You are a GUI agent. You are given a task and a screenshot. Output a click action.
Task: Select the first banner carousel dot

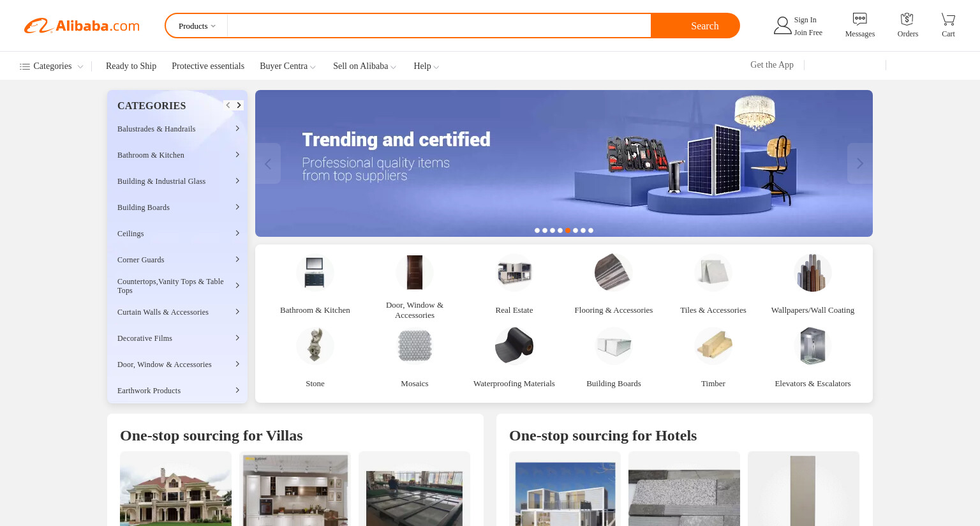coord(537,230)
